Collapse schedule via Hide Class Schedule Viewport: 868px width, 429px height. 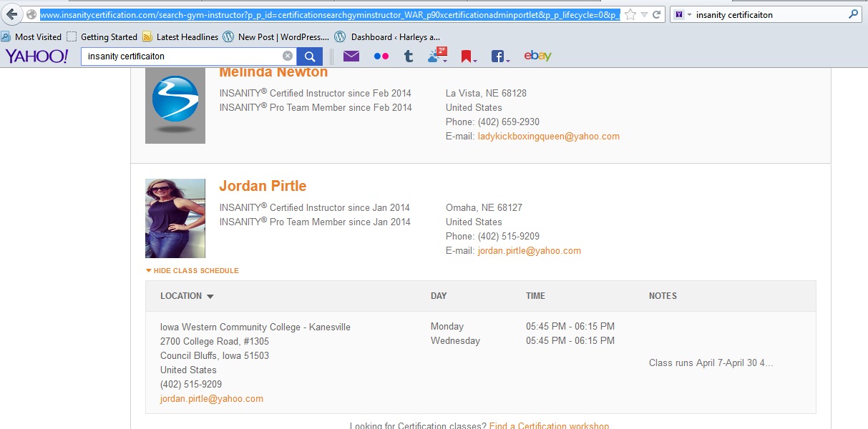(192, 271)
